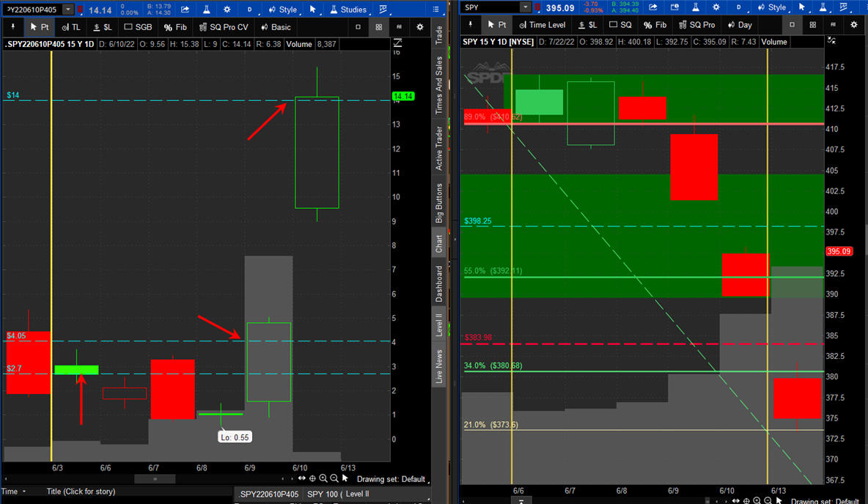
Task: Click Basic style button in left toolbar
Action: (x=276, y=26)
